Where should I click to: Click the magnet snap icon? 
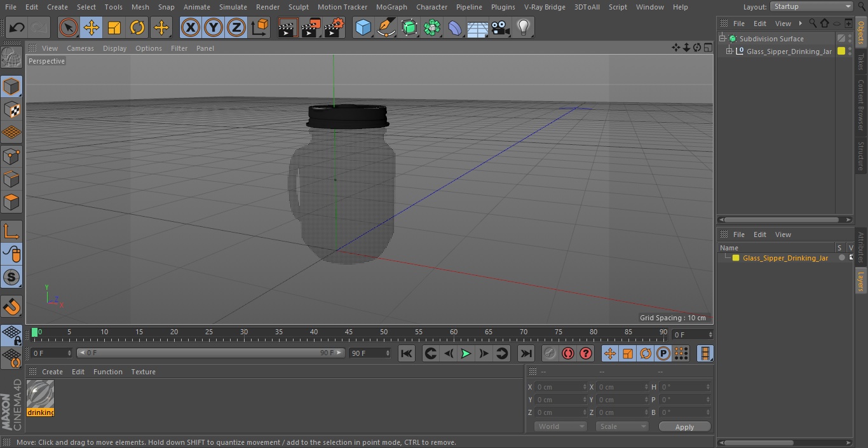point(11,306)
